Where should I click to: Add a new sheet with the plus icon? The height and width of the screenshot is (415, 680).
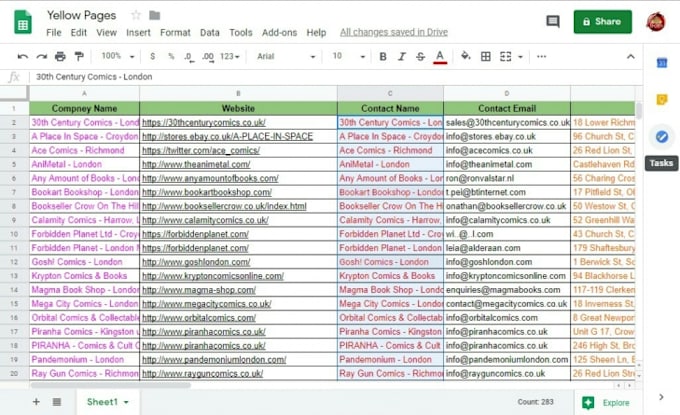point(36,402)
